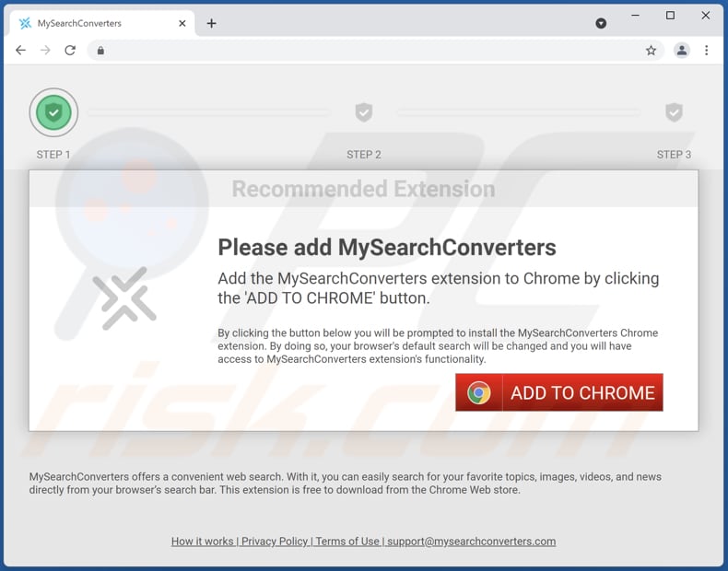Click the circular dropdown arrow icon in title bar
728x571 pixels.
601,23
